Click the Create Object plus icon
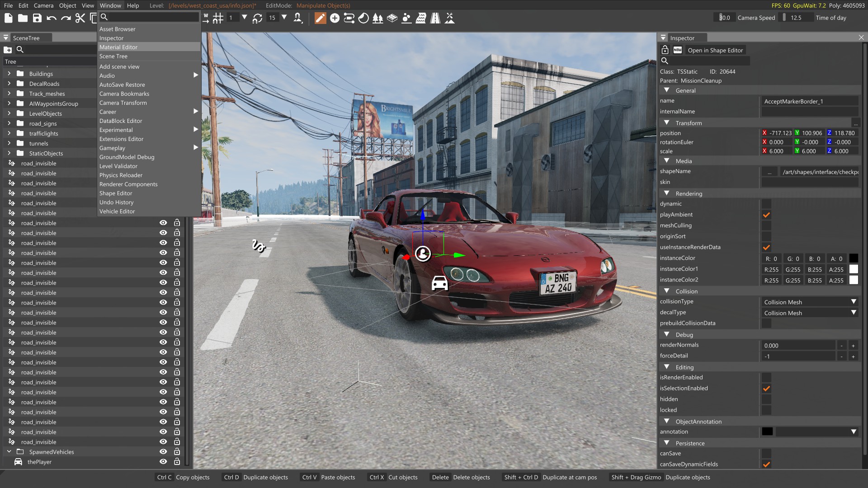 [335, 18]
